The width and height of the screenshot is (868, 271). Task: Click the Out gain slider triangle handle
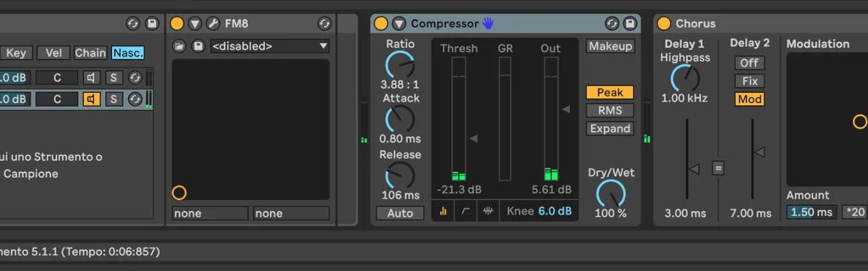[566, 109]
